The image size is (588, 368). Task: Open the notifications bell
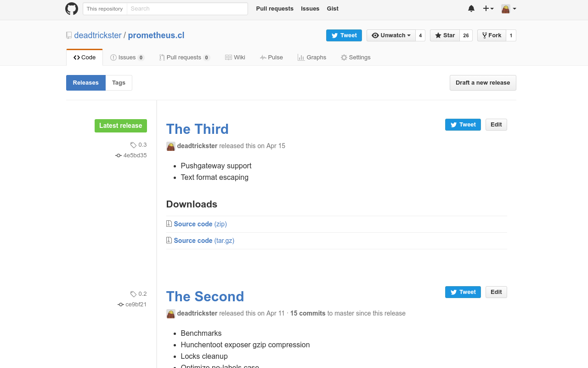[x=471, y=9]
